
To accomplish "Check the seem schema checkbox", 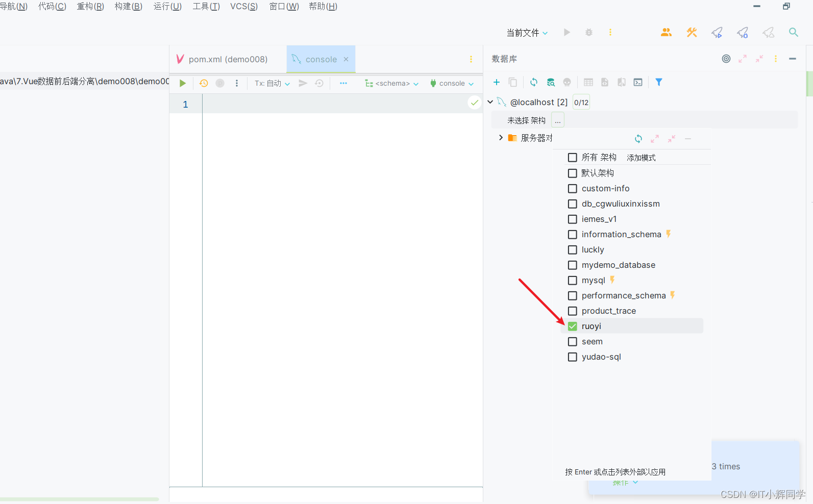I will pos(573,342).
